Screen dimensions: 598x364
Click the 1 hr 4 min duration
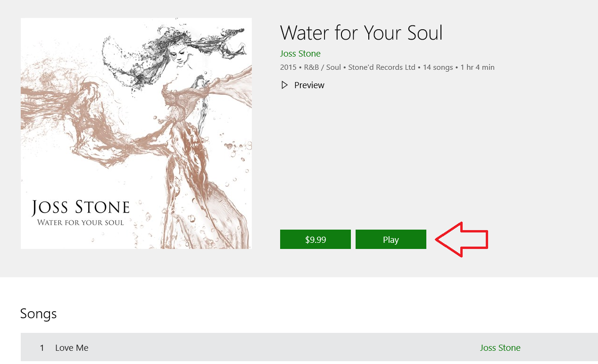coord(477,67)
